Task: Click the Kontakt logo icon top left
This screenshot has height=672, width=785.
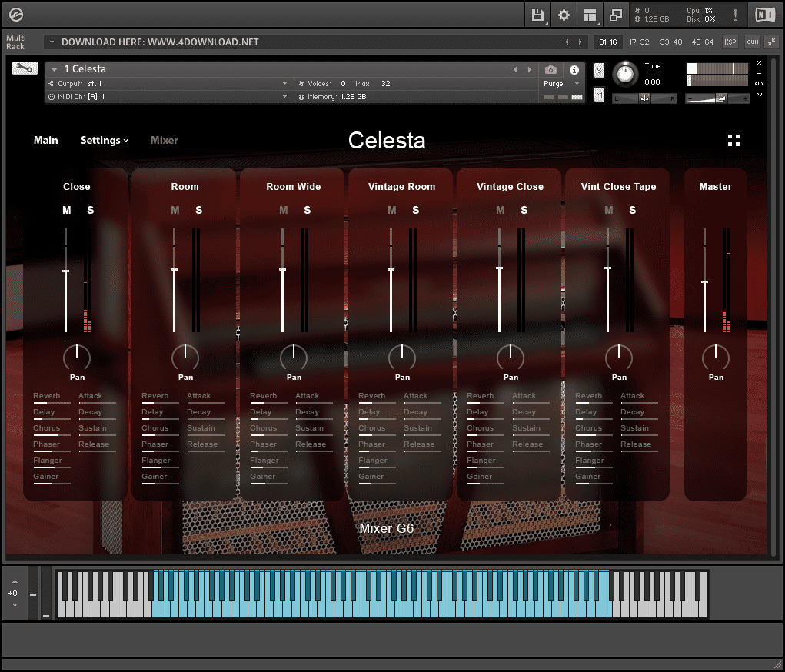Action: coord(16,15)
